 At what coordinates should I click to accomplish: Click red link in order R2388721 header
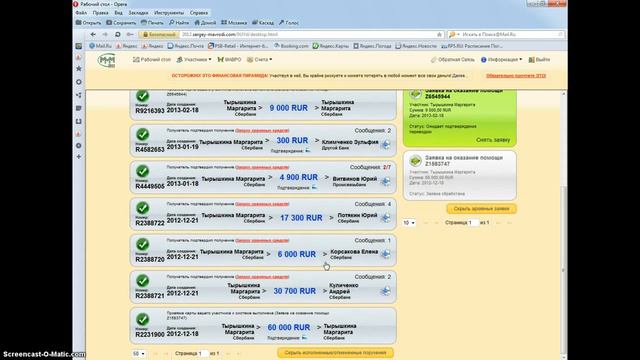tap(262, 277)
